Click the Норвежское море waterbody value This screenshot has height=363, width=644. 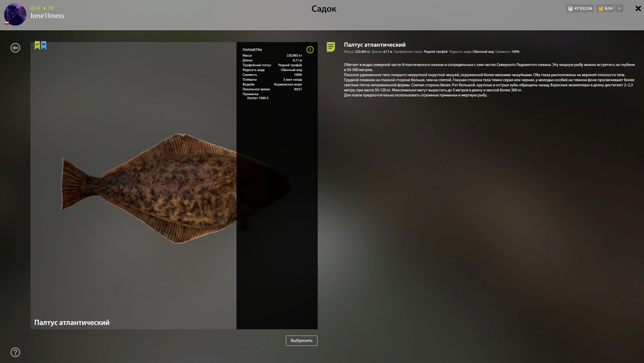click(287, 84)
